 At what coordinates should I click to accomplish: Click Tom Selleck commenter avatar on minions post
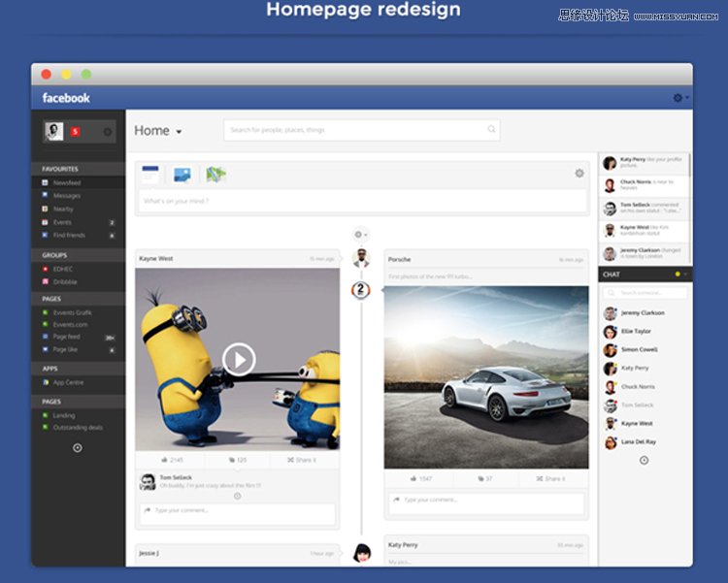(149, 481)
